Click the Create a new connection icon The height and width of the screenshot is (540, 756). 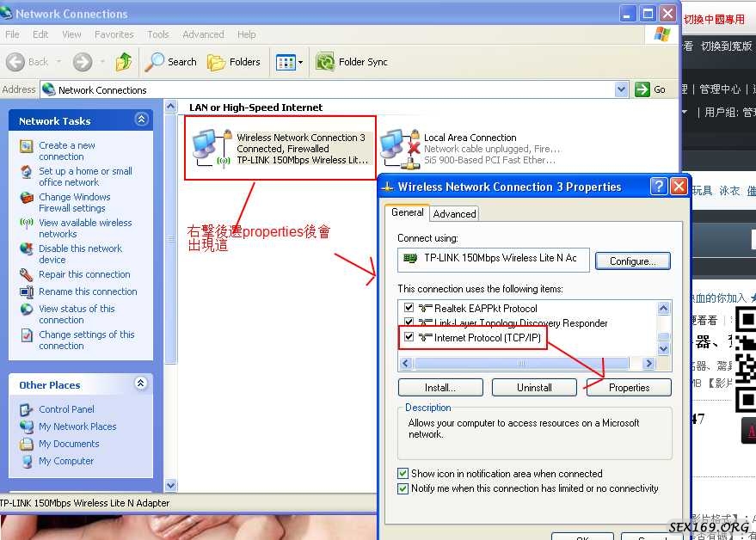tap(26, 145)
